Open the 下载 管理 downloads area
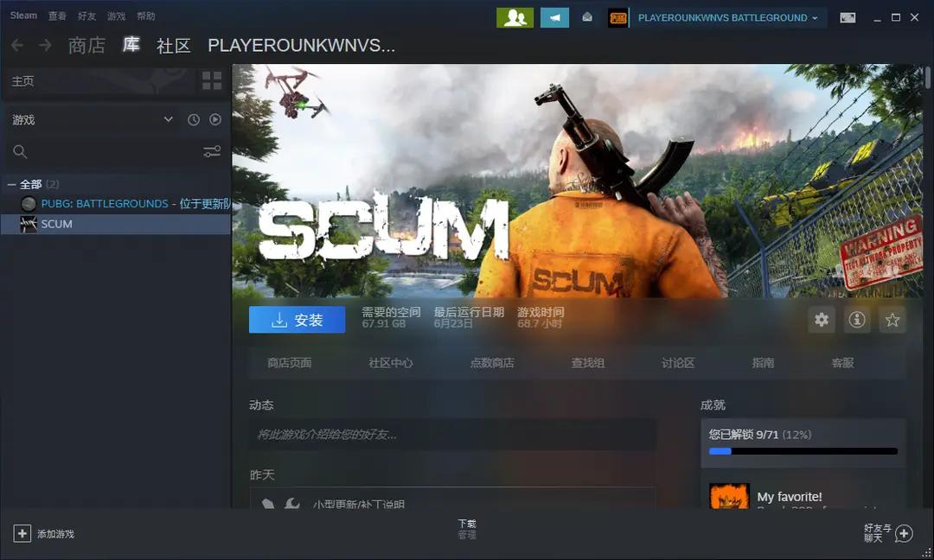This screenshot has height=560, width=934. click(467, 529)
